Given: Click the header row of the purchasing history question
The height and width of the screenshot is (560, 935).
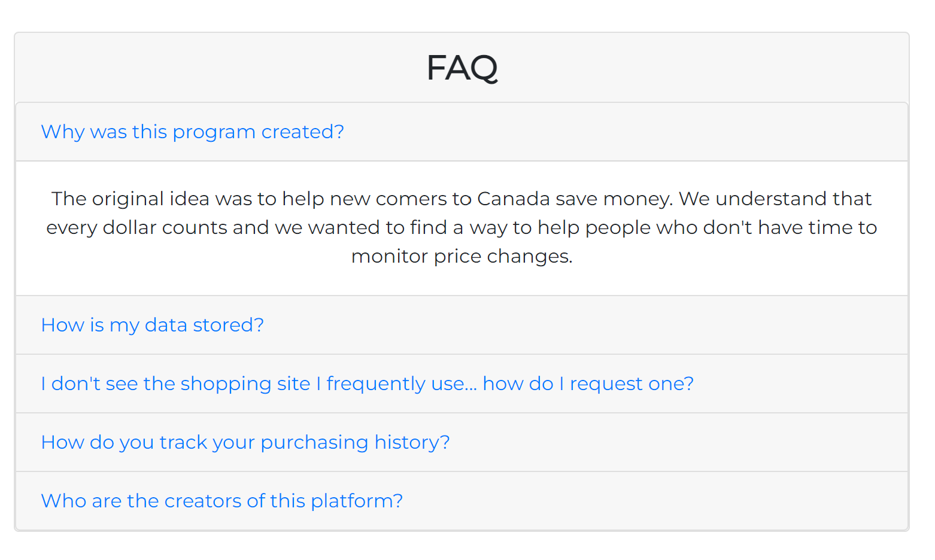Looking at the screenshot, I should pyautogui.click(x=658, y=442).
